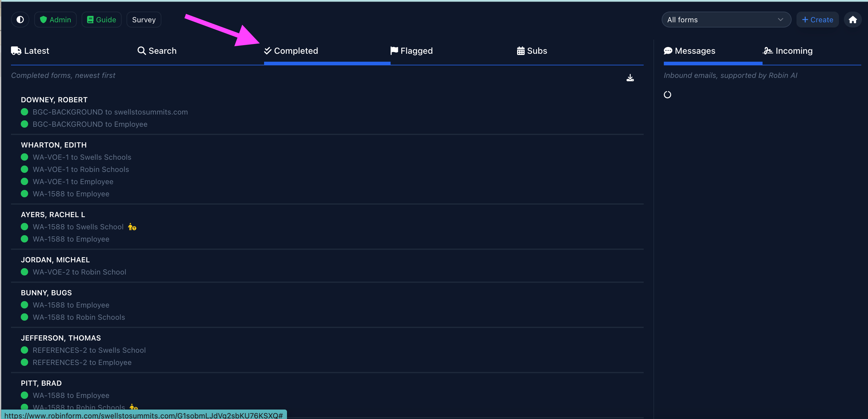Open WA-VOE-1 to Swells Schools form

pyautogui.click(x=82, y=157)
